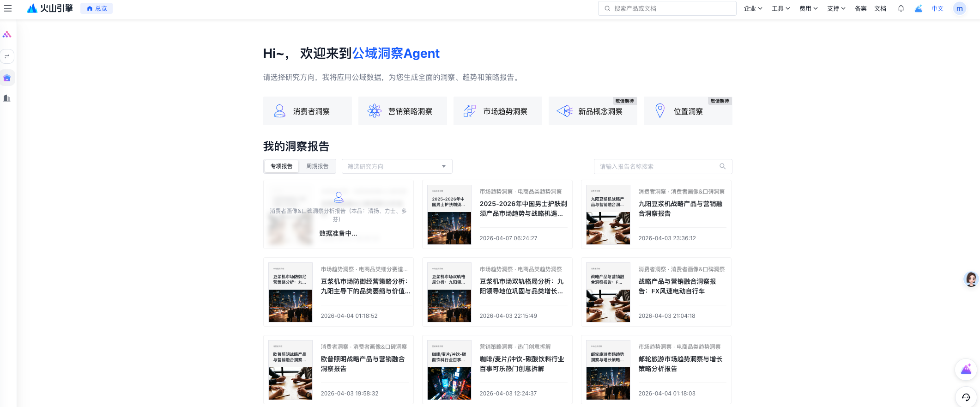Select the 专项报告 tab
Screen dimensions: 980x407
pyautogui.click(x=281, y=166)
